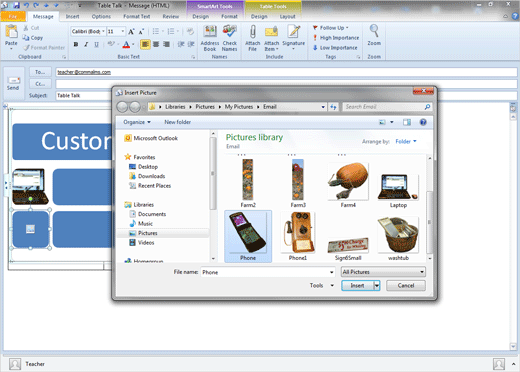Toggle Italic formatting
Screen dimensions: 520x372
(86, 44)
